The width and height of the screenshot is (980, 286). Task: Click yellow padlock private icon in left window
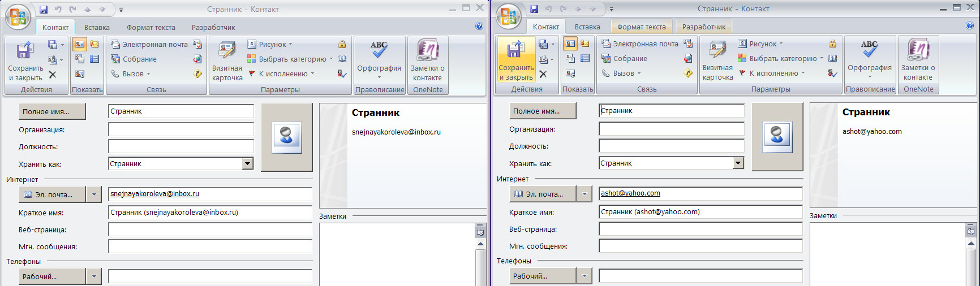click(x=342, y=44)
